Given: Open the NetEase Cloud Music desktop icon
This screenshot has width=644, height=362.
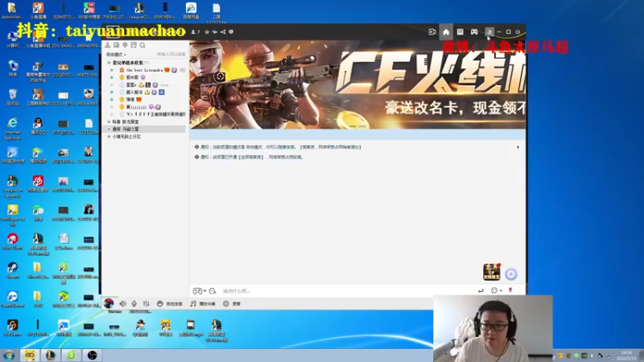Looking at the screenshot, I should coord(38,183).
